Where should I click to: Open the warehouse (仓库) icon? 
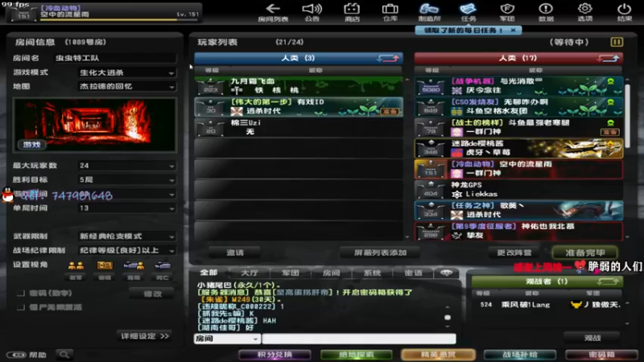click(x=390, y=12)
